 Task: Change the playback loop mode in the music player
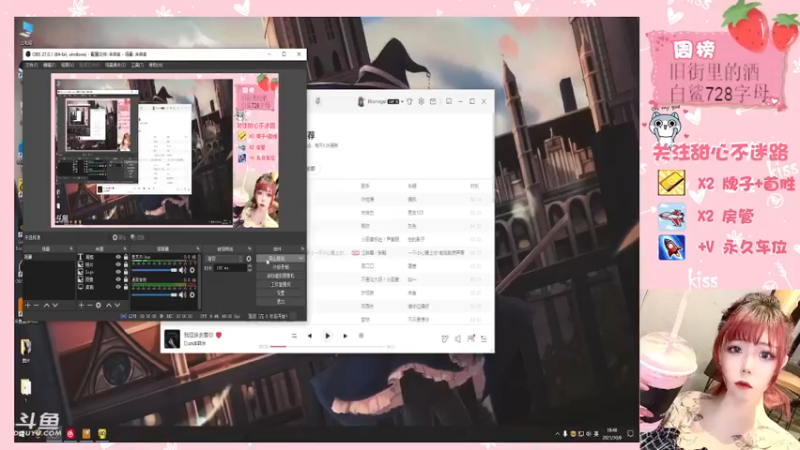294,336
